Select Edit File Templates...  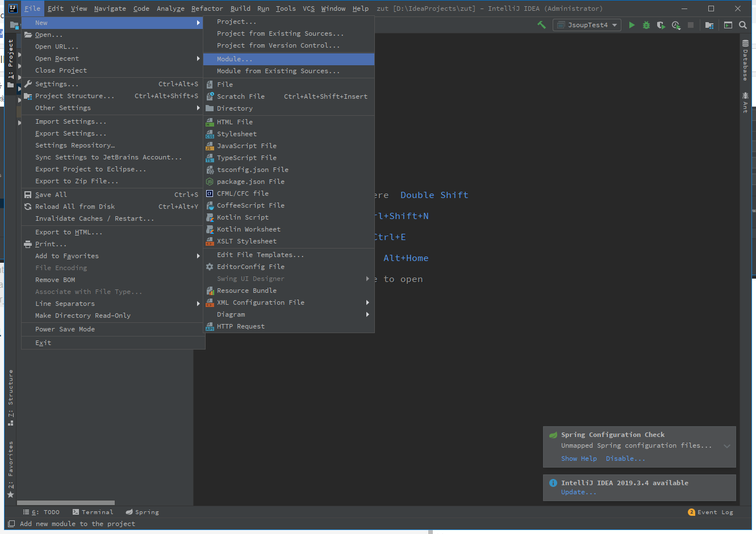pyautogui.click(x=289, y=255)
